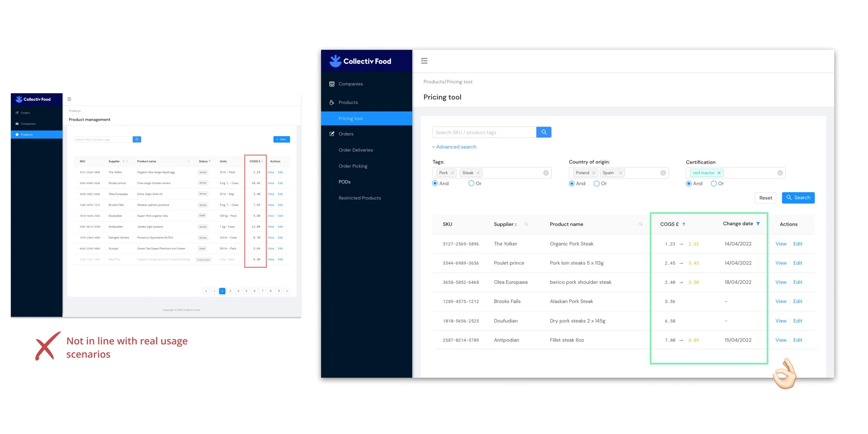868x434 pixels.
Task: Click Edit for Fillet steak 6oz
Action: 798,340
